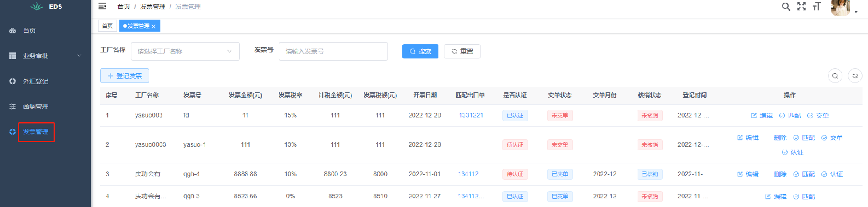Open export order link in qgh-3 row
Screen dimensions: 868x207
pyautogui.click(x=471, y=196)
